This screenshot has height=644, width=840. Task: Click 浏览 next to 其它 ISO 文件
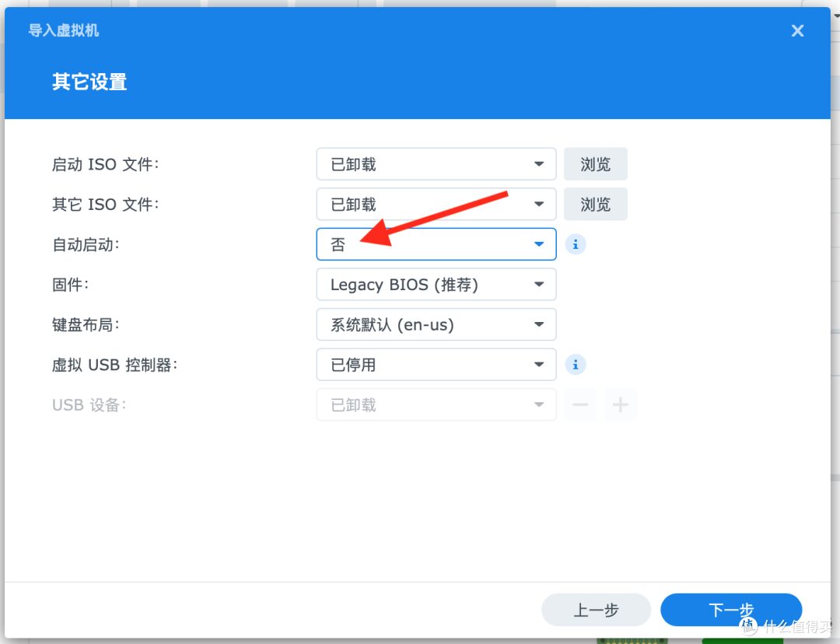click(x=595, y=204)
